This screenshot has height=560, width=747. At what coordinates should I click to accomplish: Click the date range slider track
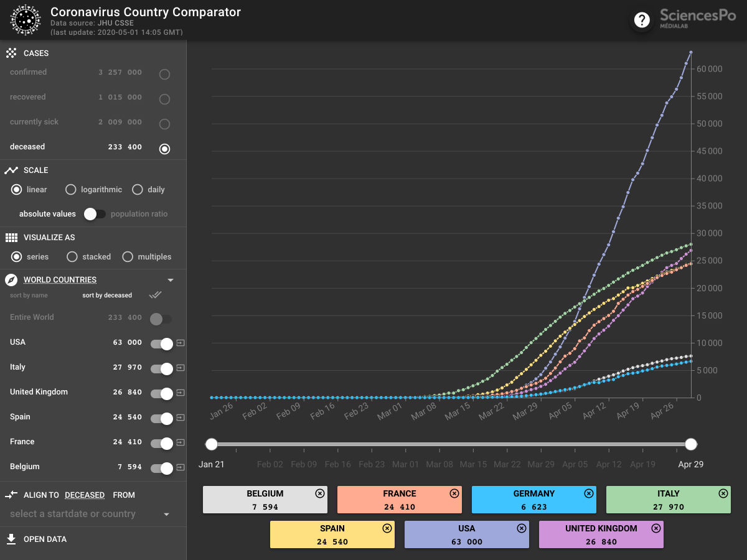point(451,444)
